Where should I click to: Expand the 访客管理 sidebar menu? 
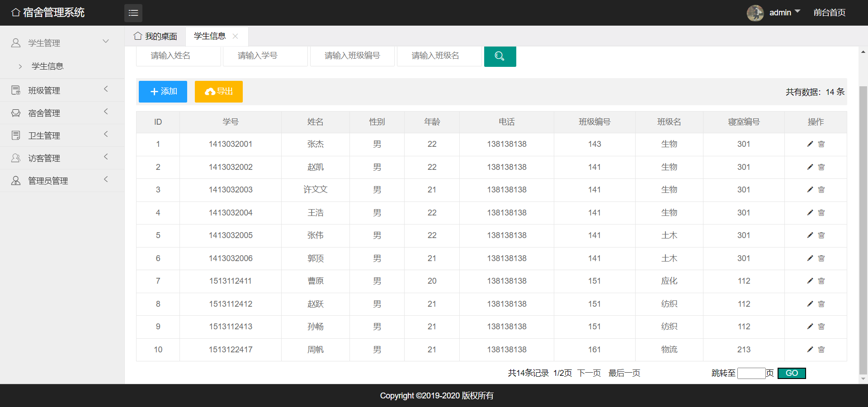(62, 158)
